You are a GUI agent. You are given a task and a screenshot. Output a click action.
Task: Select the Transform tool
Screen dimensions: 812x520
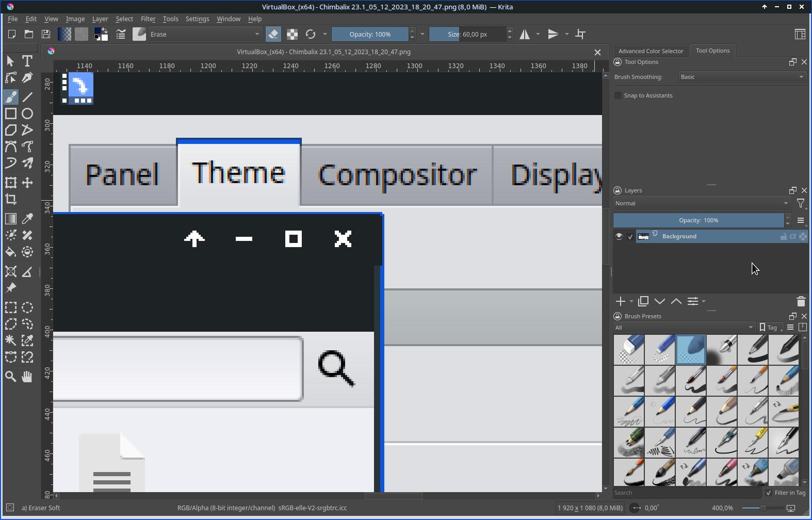pyautogui.click(x=11, y=183)
